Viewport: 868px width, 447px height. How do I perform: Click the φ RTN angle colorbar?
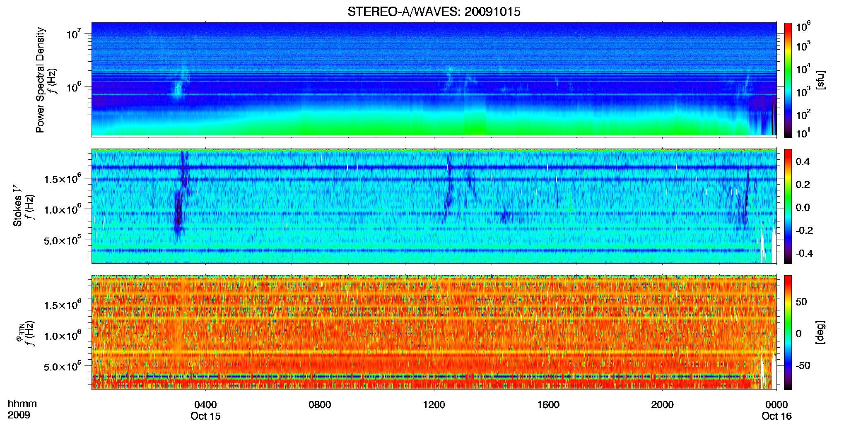point(788,332)
